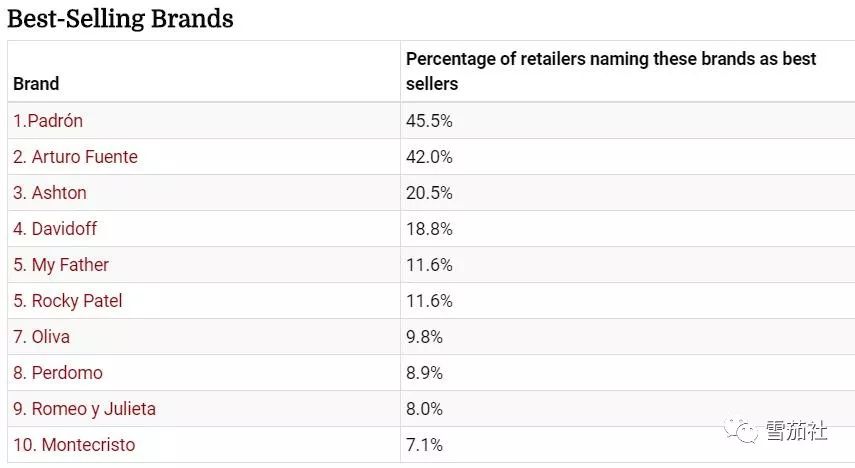The image size is (855, 468).
Task: Select the 7.1% cell for Montecristo
Action: 424,445
